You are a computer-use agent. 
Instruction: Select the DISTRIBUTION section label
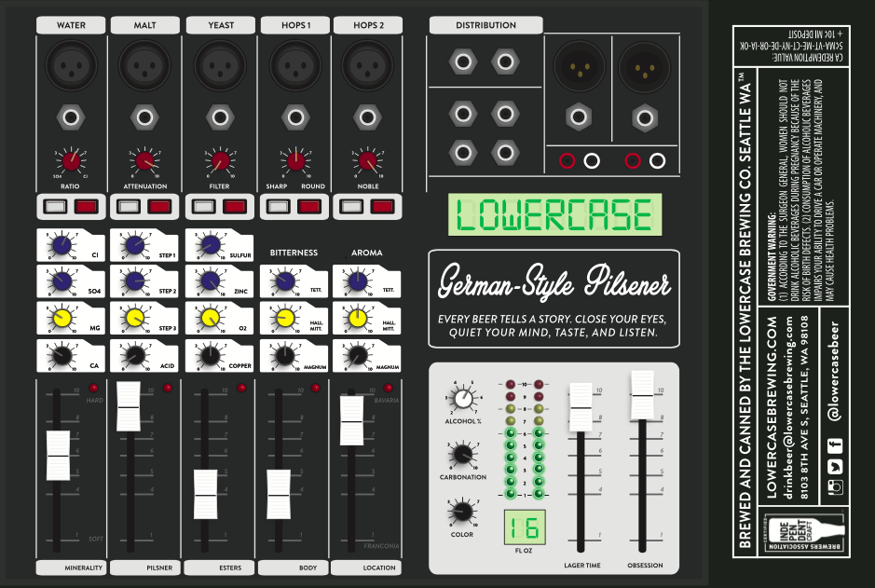pos(486,25)
